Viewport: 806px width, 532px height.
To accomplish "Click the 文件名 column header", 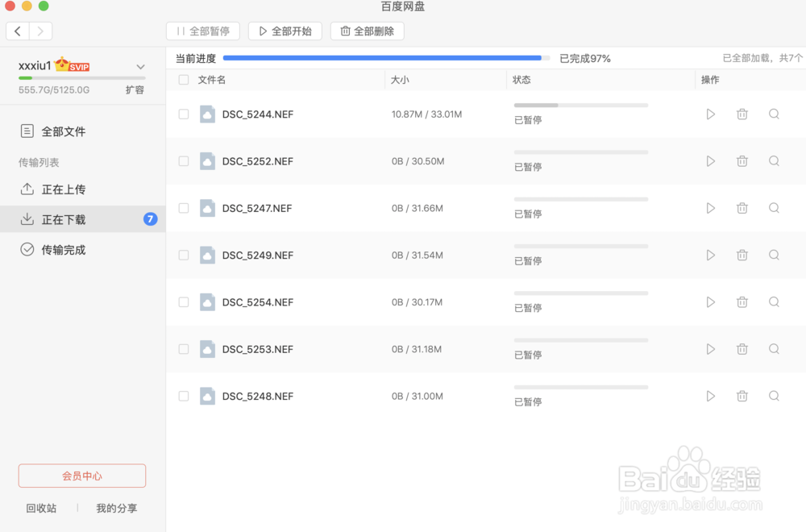I will point(212,80).
